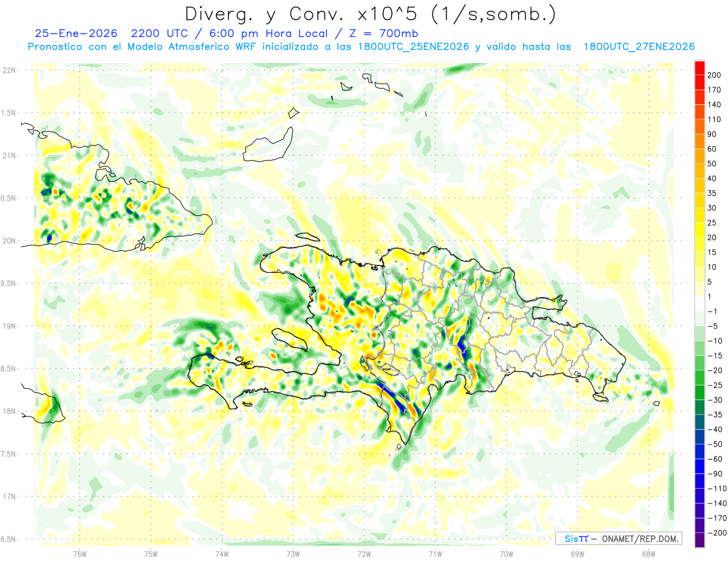Screen dimensions: 728x562
Task: Click the negative '-25' colorbar label
Action: point(715,385)
